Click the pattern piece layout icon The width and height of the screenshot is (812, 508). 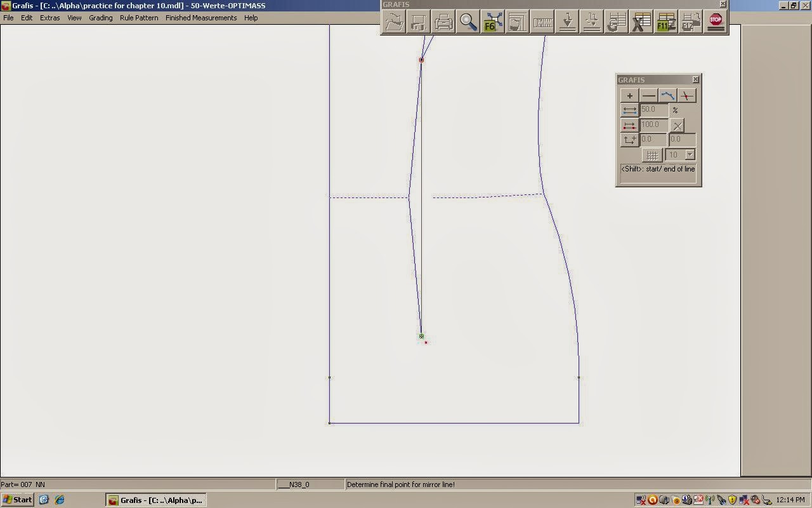pos(518,22)
